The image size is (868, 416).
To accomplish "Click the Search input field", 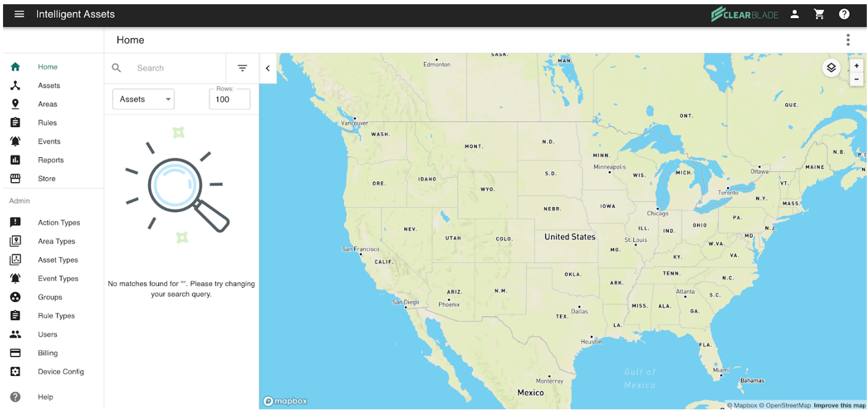I will pyautogui.click(x=176, y=68).
